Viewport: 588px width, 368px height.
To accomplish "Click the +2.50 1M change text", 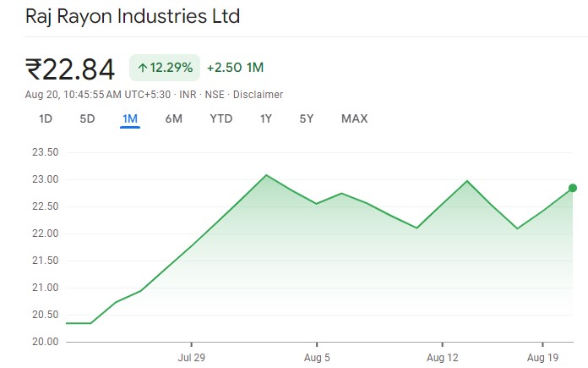I will 235,68.
